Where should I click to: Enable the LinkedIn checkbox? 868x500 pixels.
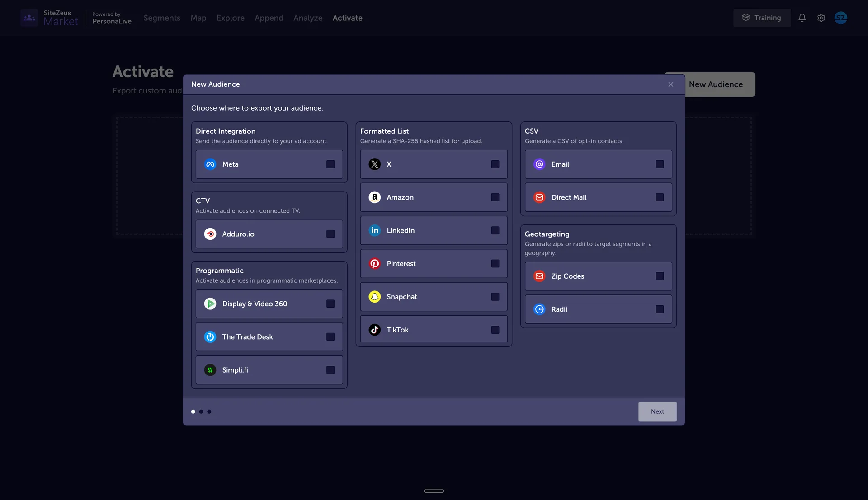[x=495, y=230]
